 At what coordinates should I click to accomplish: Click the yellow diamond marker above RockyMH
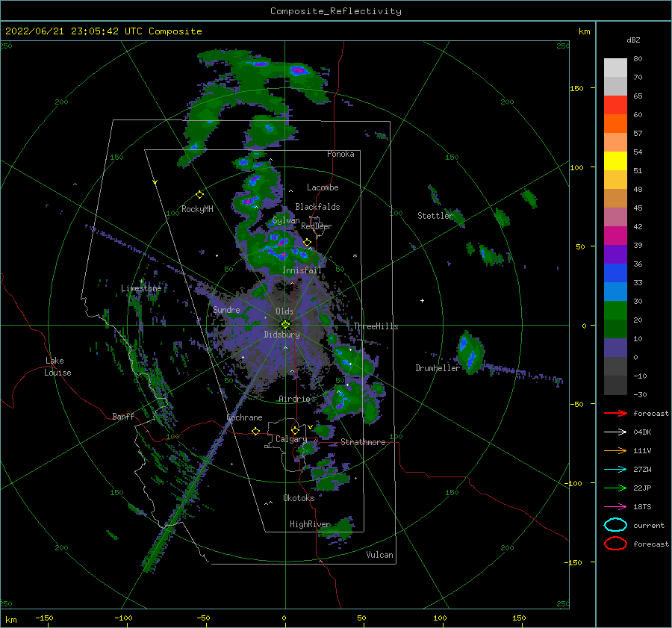click(x=199, y=195)
